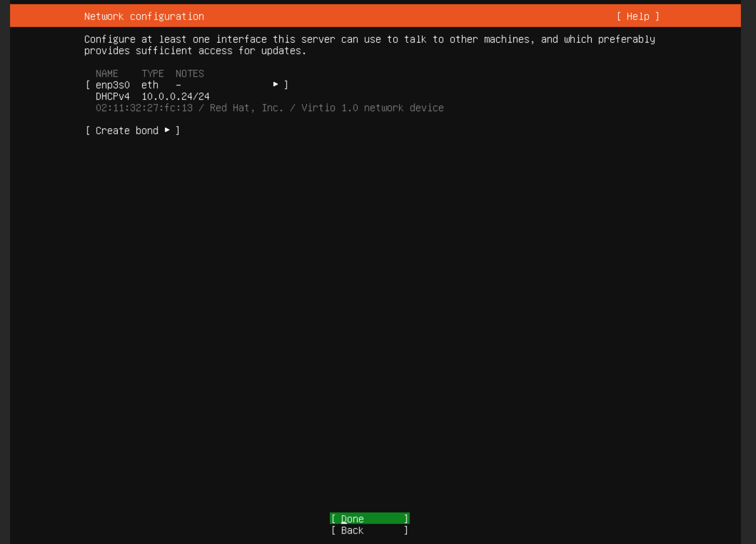The image size is (756, 544).
Task: Click the NOTES column header
Action: 190,74
